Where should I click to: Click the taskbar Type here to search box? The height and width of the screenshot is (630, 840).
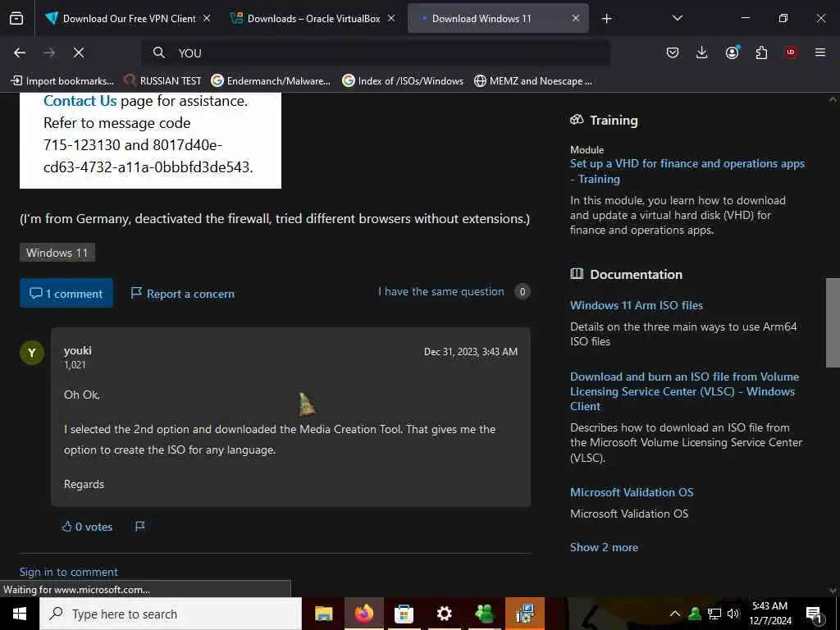tap(171, 614)
